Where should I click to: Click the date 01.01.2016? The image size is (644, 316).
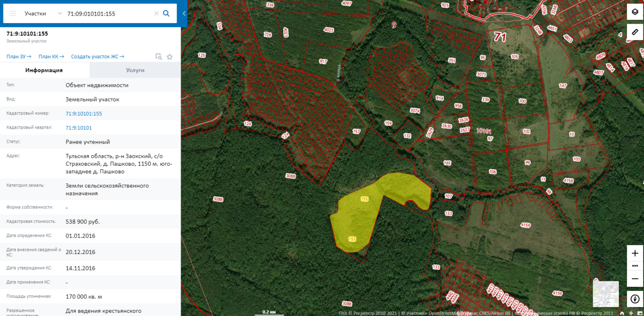[80, 236]
